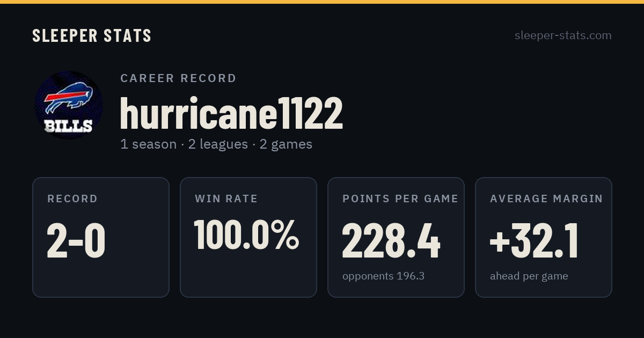Open the WIN RATE stat card

[248, 237]
